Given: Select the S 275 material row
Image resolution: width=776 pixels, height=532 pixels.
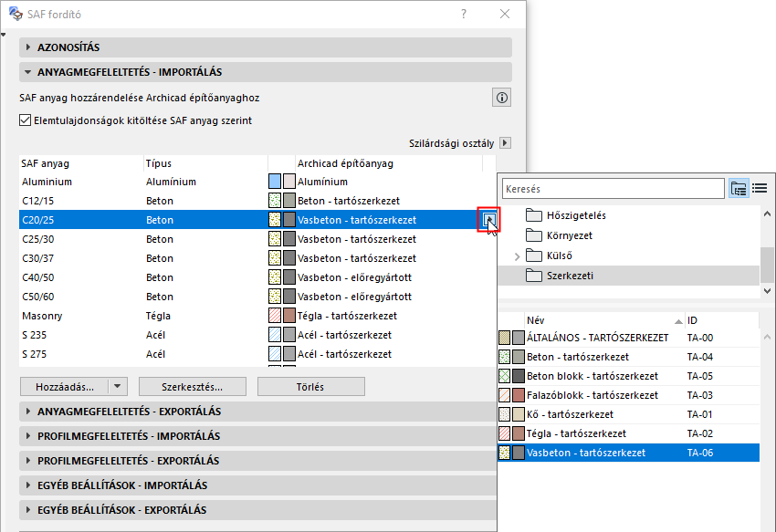Looking at the screenshot, I should click(257, 354).
